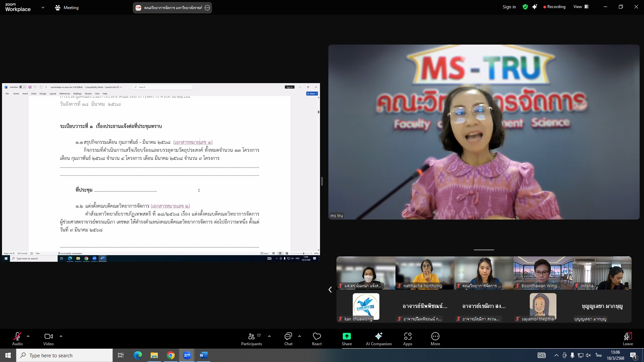Select the Boonthawan participant video thumbnail
The width and height of the screenshot is (644, 362).
pos(542,273)
